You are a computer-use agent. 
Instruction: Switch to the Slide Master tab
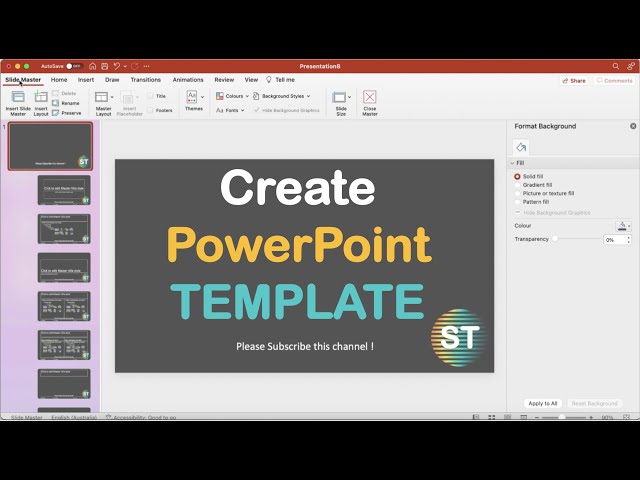point(23,80)
